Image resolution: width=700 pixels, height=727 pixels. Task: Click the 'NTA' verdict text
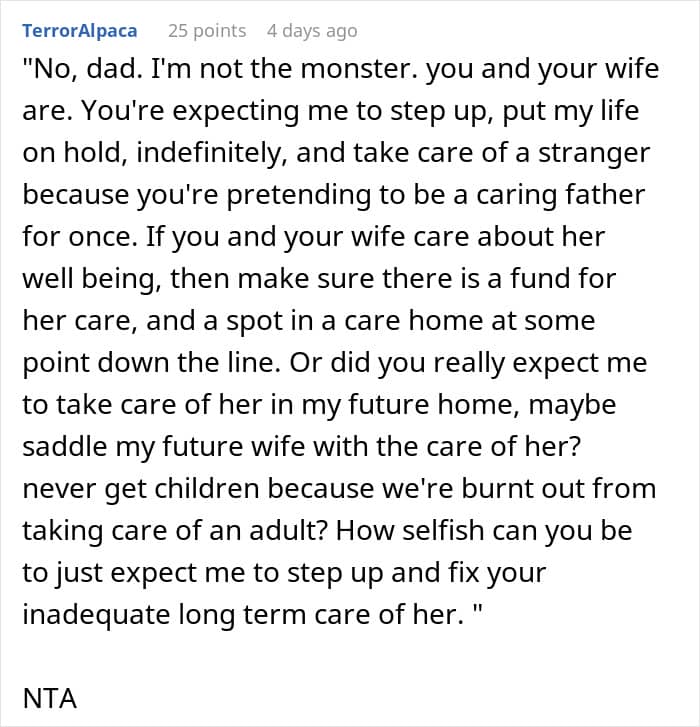[x=49, y=696]
